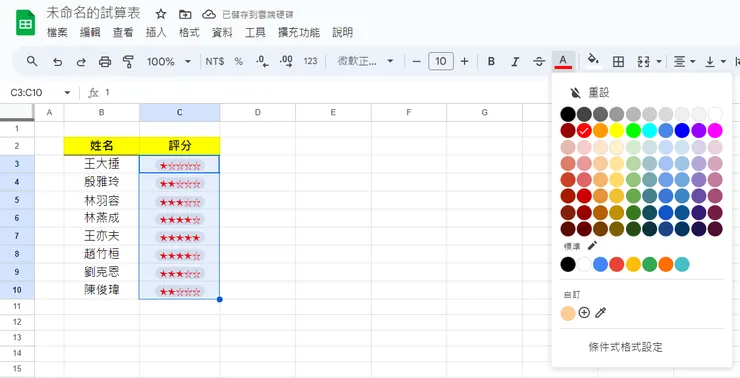Open horizontal align dropdown

click(x=684, y=61)
